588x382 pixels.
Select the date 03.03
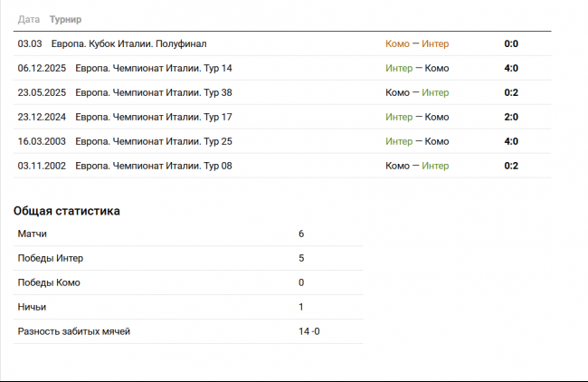30,44
